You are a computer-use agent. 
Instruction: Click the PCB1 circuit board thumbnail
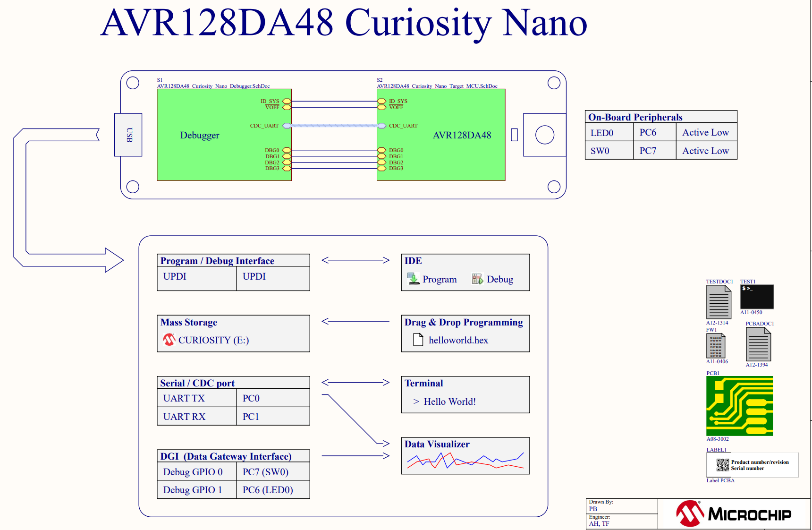click(739, 405)
